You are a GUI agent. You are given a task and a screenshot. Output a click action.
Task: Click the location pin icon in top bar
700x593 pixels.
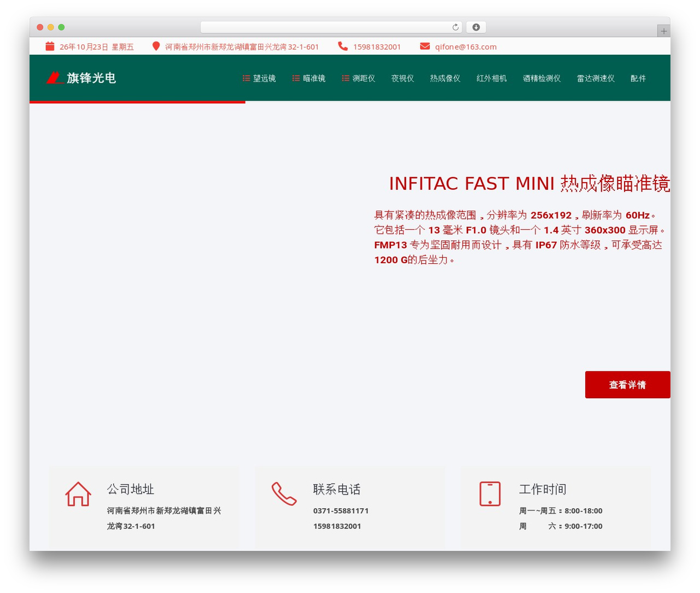point(156,46)
